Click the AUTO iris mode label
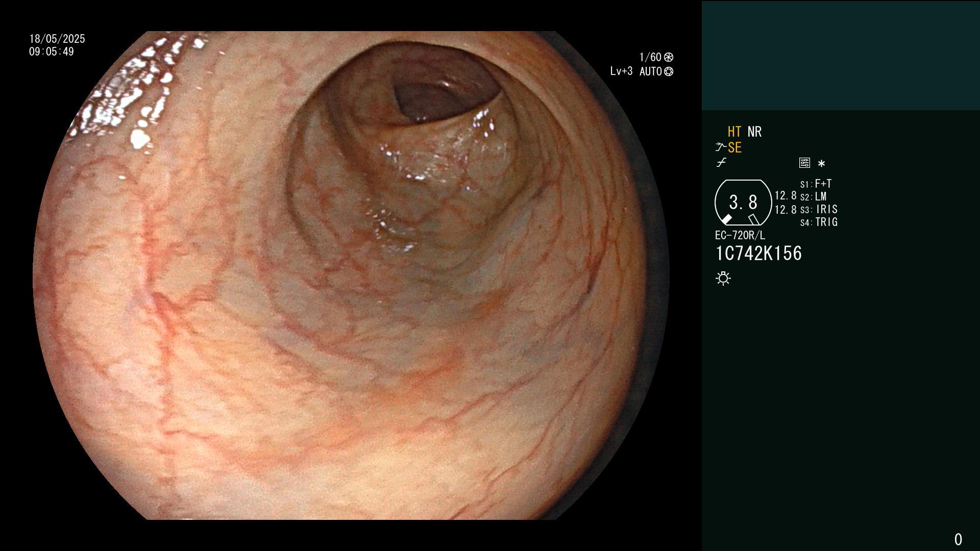This screenshot has width=980, height=551. point(651,71)
